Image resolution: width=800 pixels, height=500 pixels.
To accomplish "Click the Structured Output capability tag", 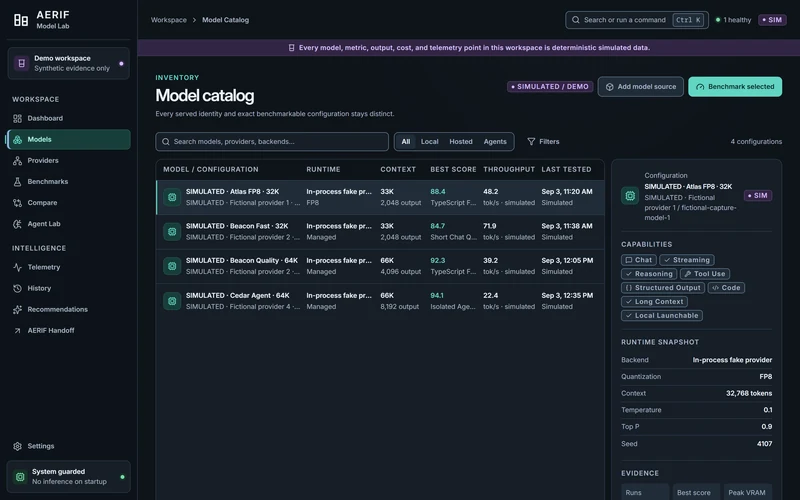I will (x=663, y=288).
